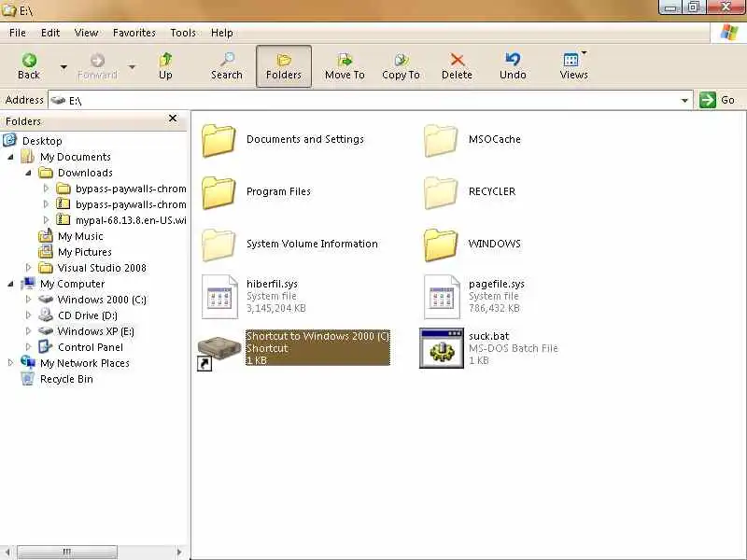747x560 pixels.
Task: Click the Folders pane horizontal scrollbar thumb
Action: click(67, 552)
